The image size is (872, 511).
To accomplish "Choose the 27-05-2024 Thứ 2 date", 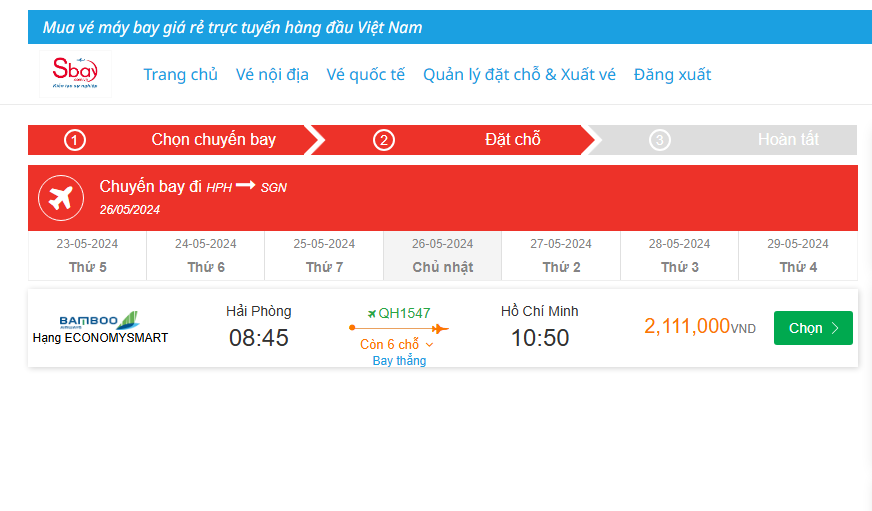I will click(x=561, y=255).
